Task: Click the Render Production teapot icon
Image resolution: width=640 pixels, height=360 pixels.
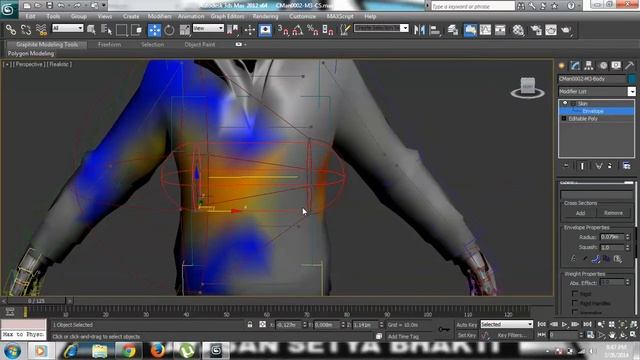Action: pos(566,30)
